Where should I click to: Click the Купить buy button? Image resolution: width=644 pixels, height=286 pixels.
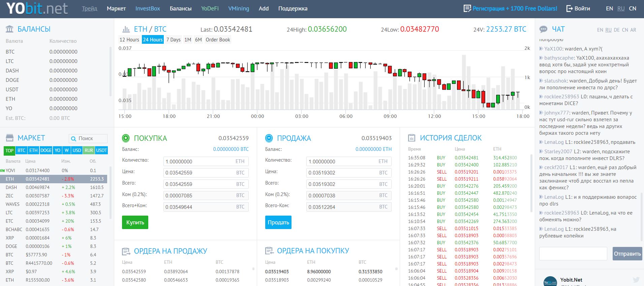tap(135, 222)
